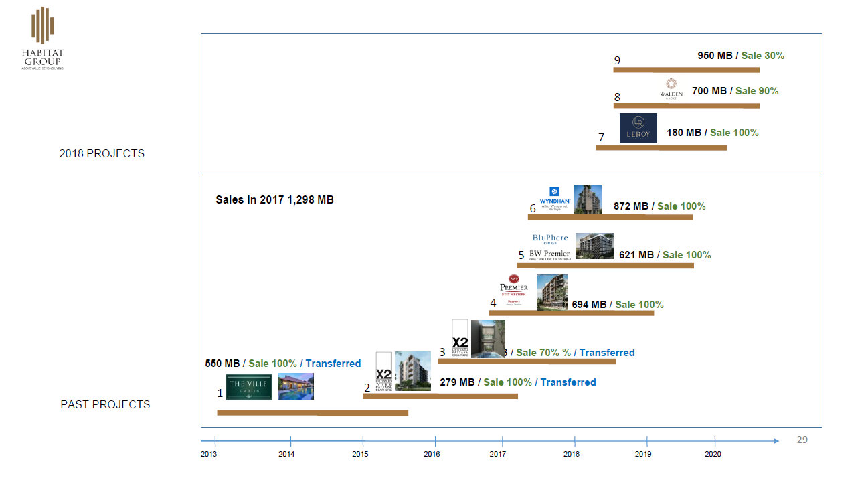Click the Walden logo
The width and height of the screenshot is (868, 484).
click(x=671, y=88)
